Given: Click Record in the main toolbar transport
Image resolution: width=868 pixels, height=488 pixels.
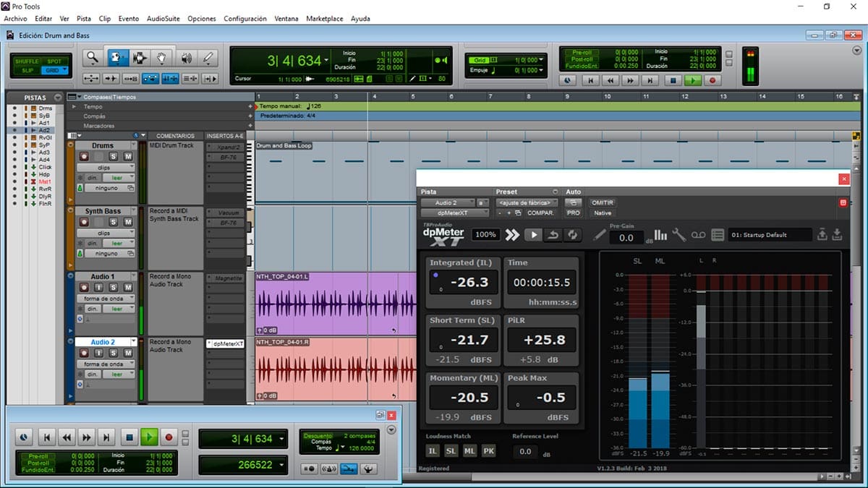Looking at the screenshot, I should (712, 81).
